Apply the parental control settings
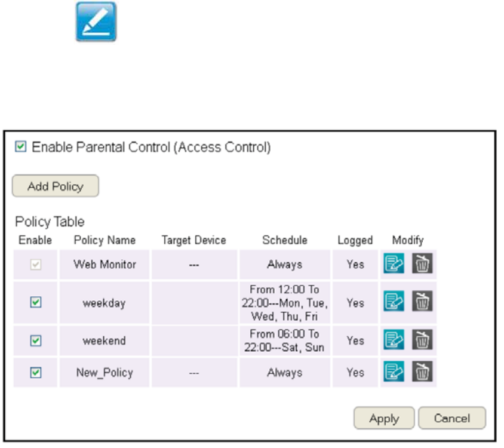 [x=384, y=418]
